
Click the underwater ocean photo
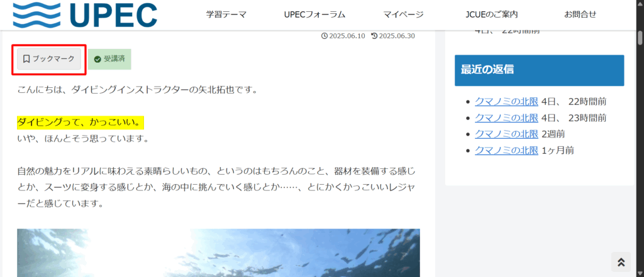point(218,253)
